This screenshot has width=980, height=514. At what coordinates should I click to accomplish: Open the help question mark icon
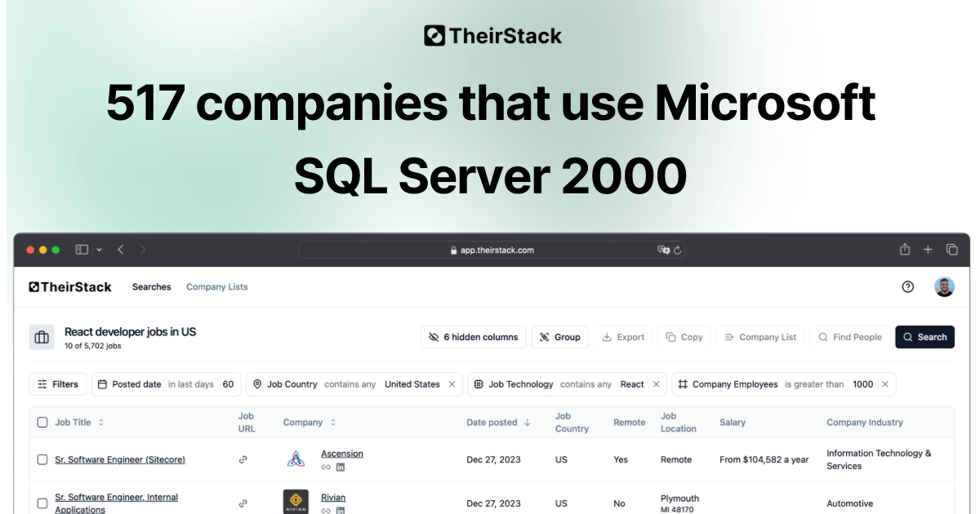point(907,287)
